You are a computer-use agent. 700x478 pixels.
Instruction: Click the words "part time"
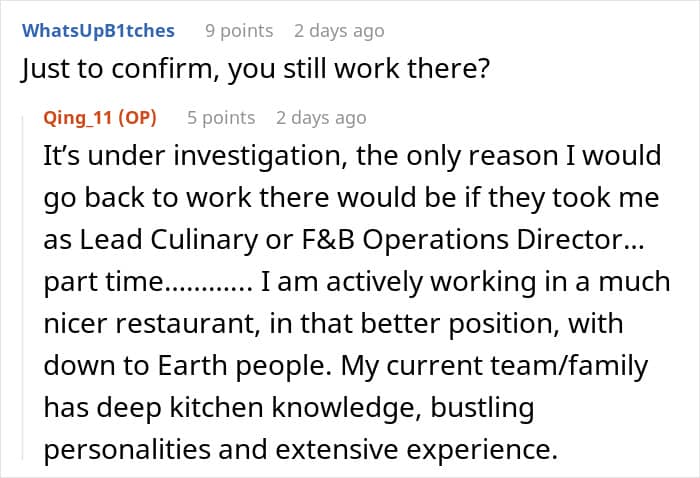click(100, 282)
